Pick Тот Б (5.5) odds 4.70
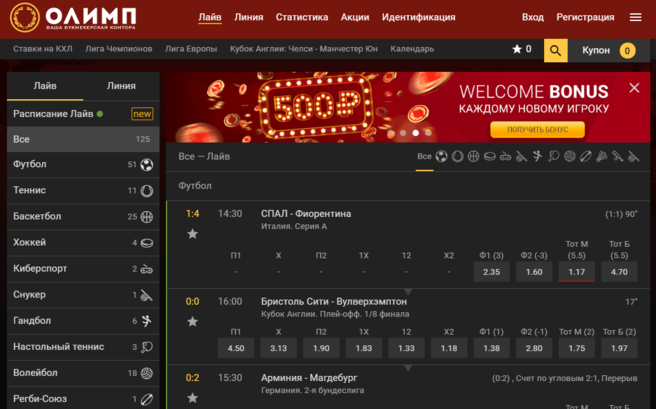The width and height of the screenshot is (656, 409). [x=619, y=272]
